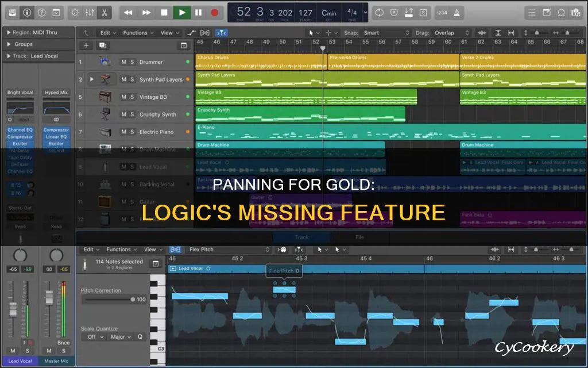
Task: Open the tracks area pointer tool menu
Action: click(x=314, y=33)
